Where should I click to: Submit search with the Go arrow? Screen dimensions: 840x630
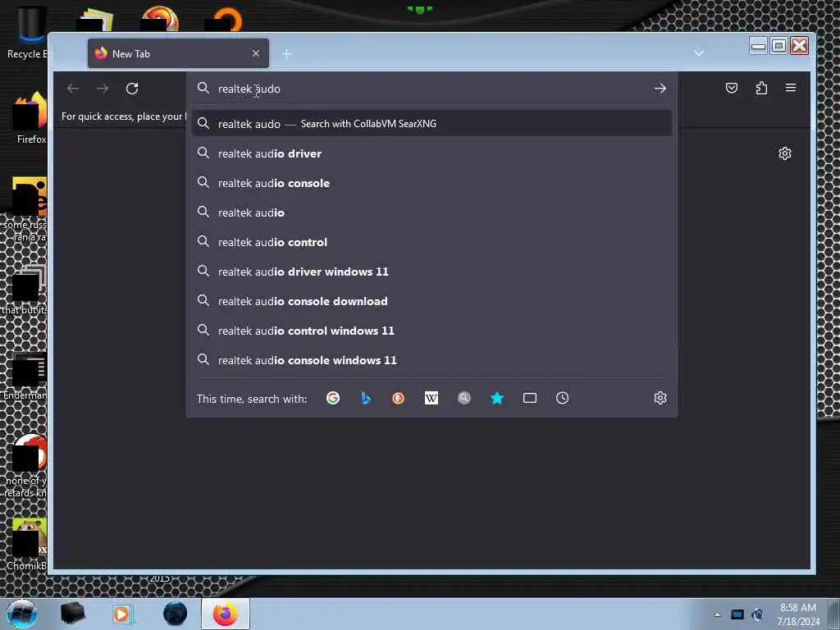tap(660, 89)
